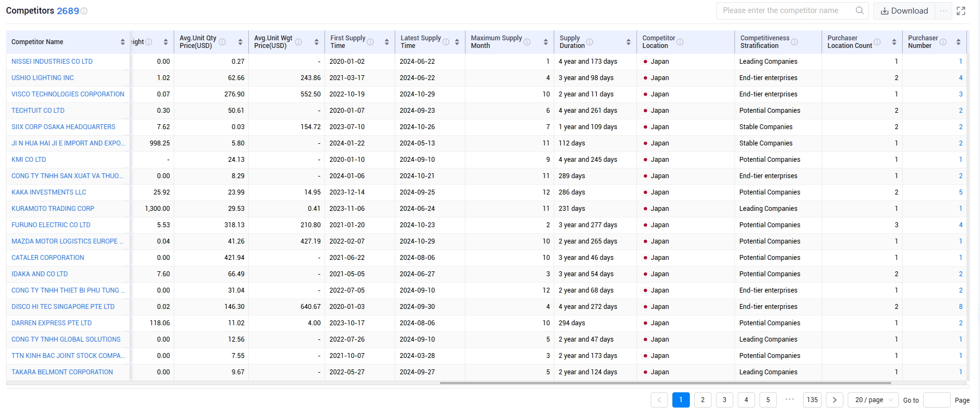Open FURUNO ELECTRIC CO LTD link
The image size is (980, 413).
pyautogui.click(x=51, y=225)
